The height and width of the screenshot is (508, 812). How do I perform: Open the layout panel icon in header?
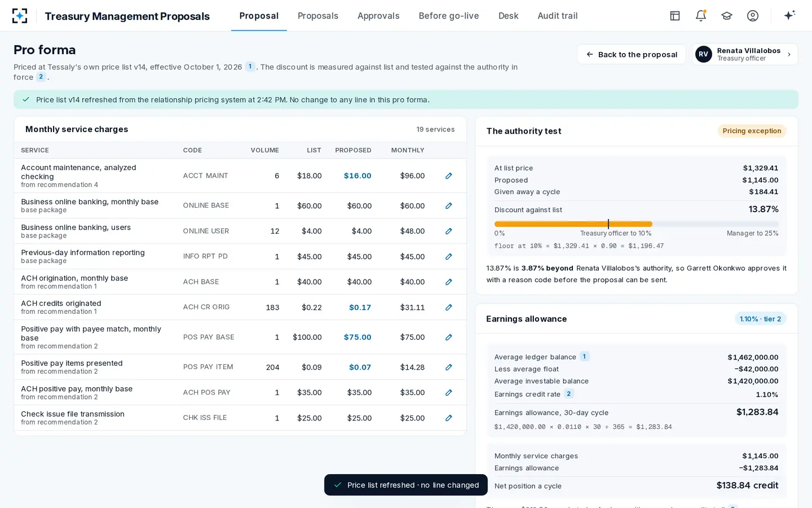(x=675, y=16)
